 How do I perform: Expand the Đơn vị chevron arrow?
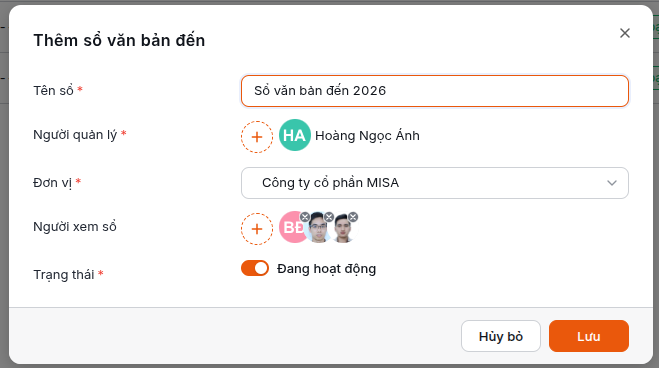tap(612, 183)
